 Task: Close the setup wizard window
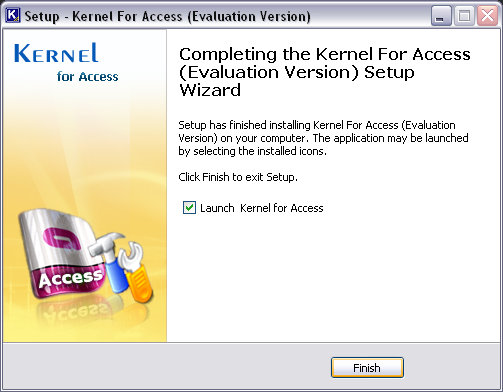[x=487, y=16]
